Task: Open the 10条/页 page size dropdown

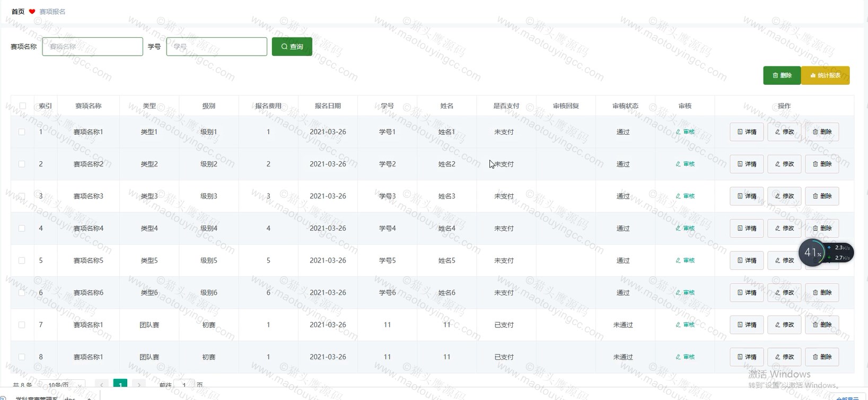Action: point(64,385)
